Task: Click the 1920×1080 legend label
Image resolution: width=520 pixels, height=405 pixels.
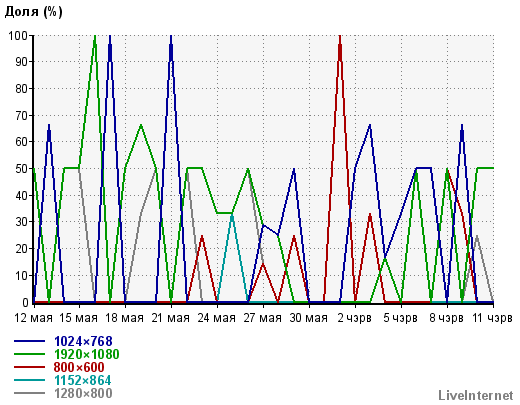Action: click(87, 354)
